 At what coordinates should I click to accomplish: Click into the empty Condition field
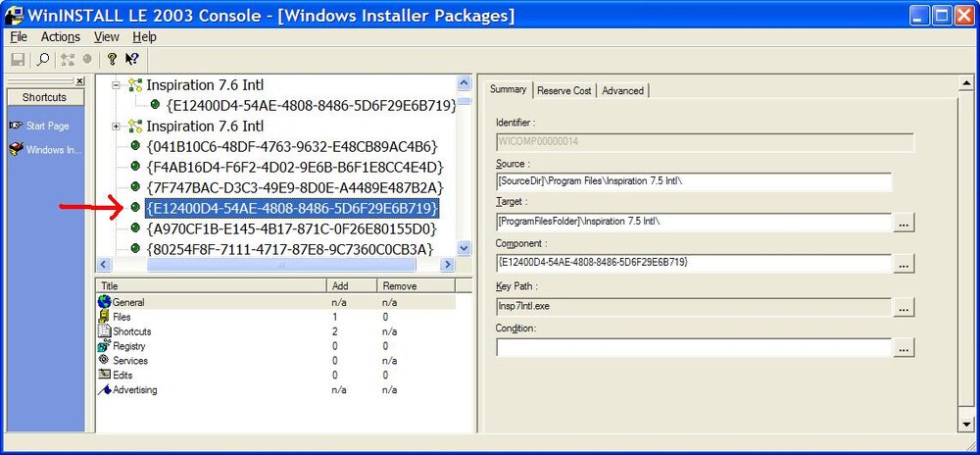pos(694,347)
